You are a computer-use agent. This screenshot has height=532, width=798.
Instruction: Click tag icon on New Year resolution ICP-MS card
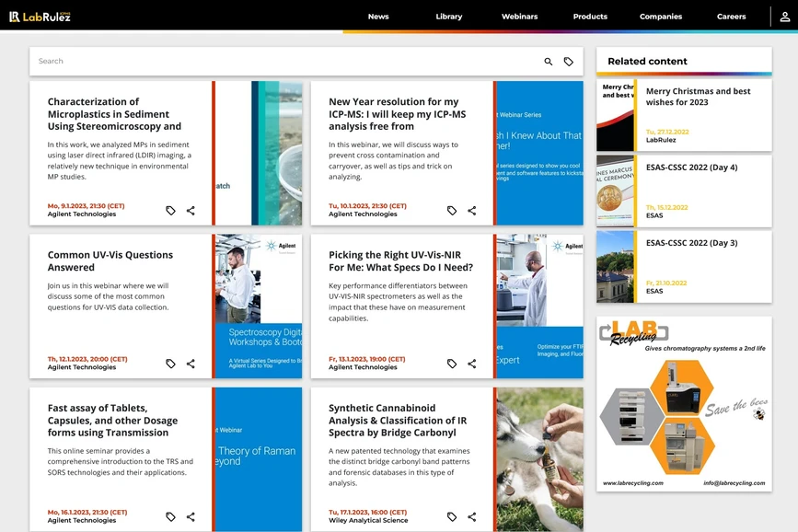click(x=451, y=210)
